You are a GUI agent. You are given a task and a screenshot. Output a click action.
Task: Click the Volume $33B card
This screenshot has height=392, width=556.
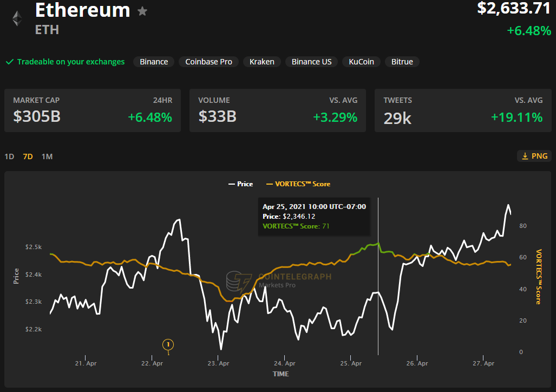[278, 110]
